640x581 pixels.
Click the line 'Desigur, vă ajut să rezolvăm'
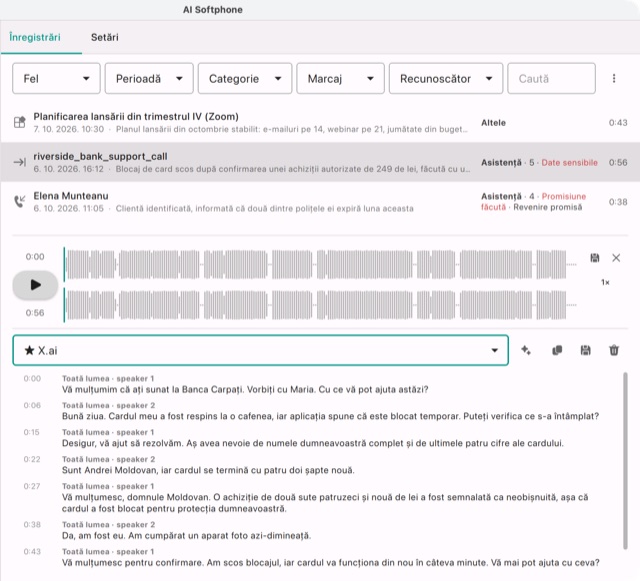(x=313, y=443)
